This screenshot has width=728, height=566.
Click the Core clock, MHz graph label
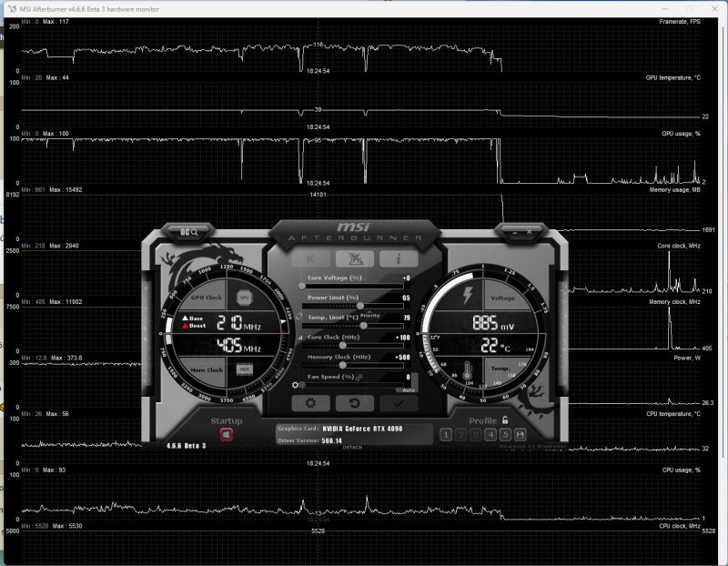click(678, 246)
